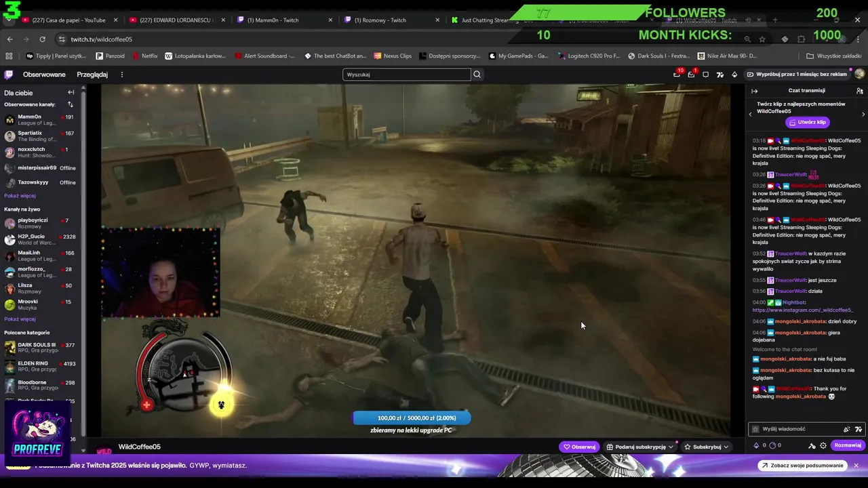This screenshot has height=488, width=868.
Task: Click the Rozmawiaj chat send button
Action: (x=848, y=445)
